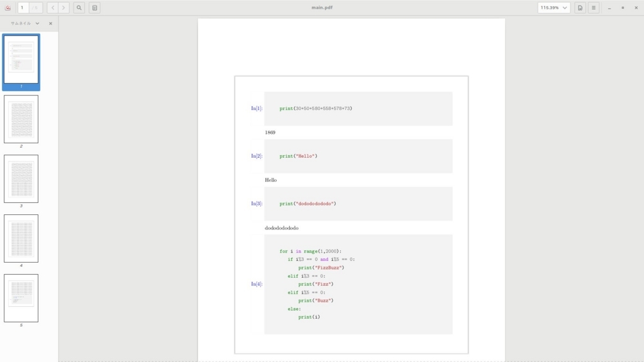This screenshot has width=644, height=362.
Task: Click the print("FizzBuzz") line
Action: tap(321, 268)
